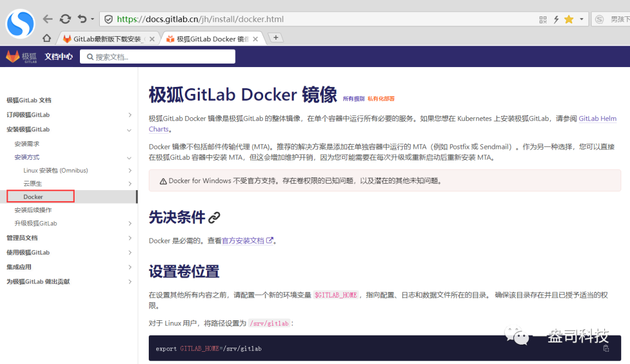
Task: Collapse the 安装方式 chevron
Action: click(x=129, y=158)
